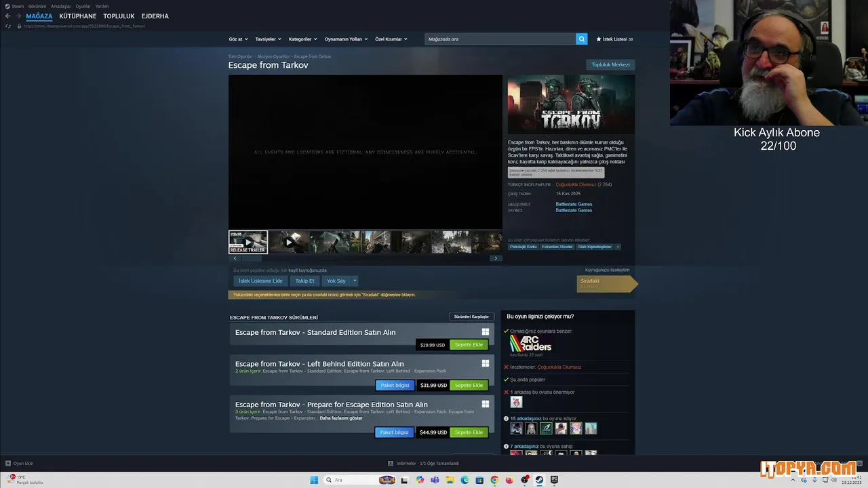Go back with the Steam back arrow
The height and width of the screenshot is (488, 868).
(x=7, y=16)
